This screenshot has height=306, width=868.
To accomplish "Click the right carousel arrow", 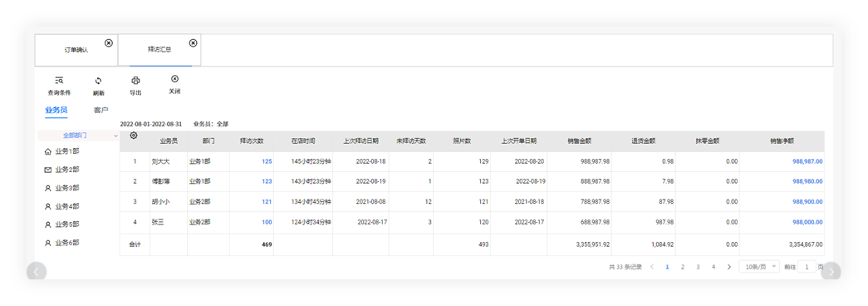I will (831, 272).
